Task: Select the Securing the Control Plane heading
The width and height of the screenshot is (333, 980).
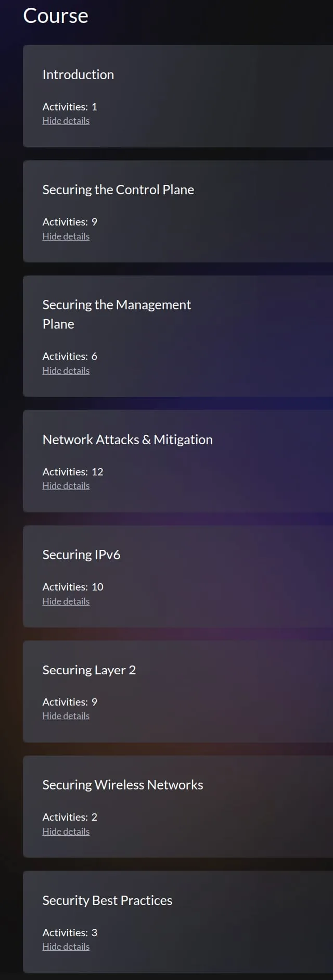Action: [118, 190]
